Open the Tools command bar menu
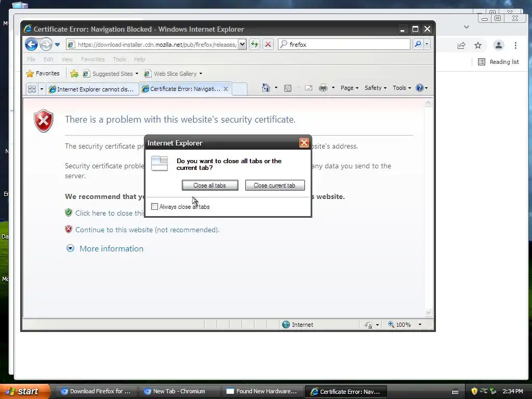The image size is (532, 399). pyautogui.click(x=402, y=88)
